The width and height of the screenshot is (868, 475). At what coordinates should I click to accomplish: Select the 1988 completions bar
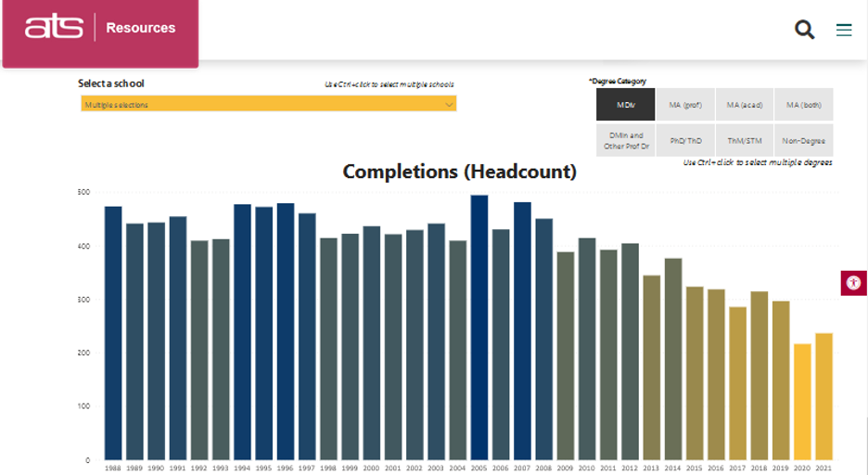(x=113, y=333)
